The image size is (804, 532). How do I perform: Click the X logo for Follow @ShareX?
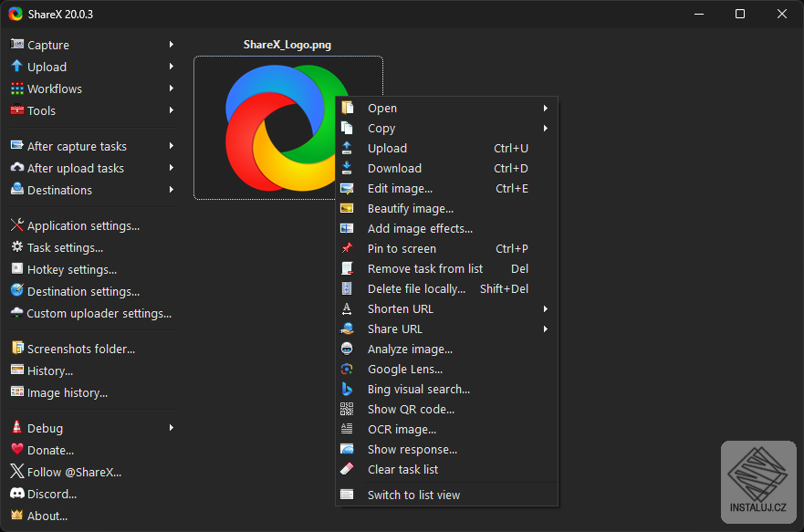pos(17,471)
